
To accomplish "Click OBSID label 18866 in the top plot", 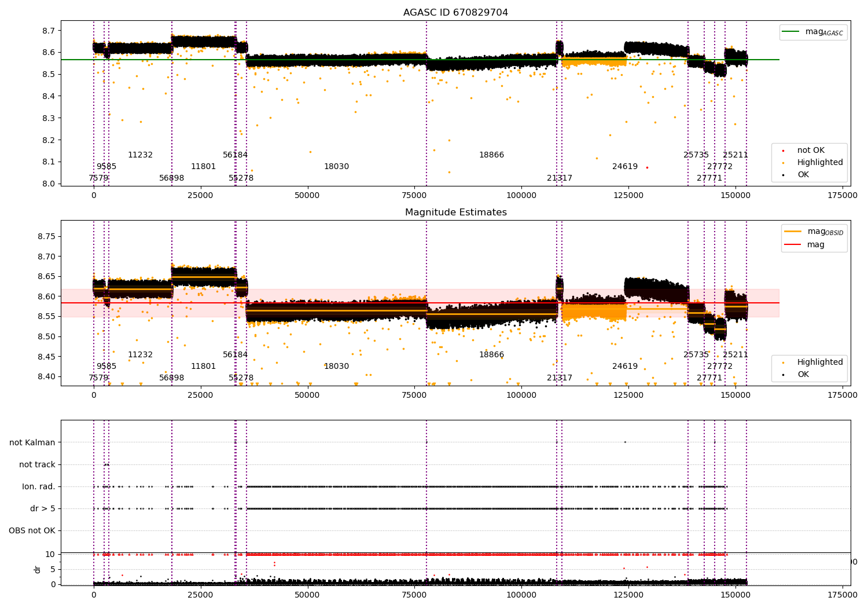I will (492, 155).
